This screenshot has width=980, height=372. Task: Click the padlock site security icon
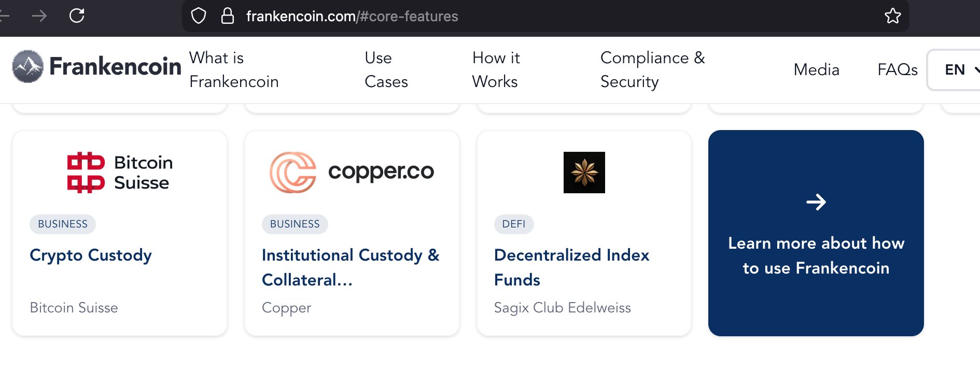pyautogui.click(x=228, y=16)
